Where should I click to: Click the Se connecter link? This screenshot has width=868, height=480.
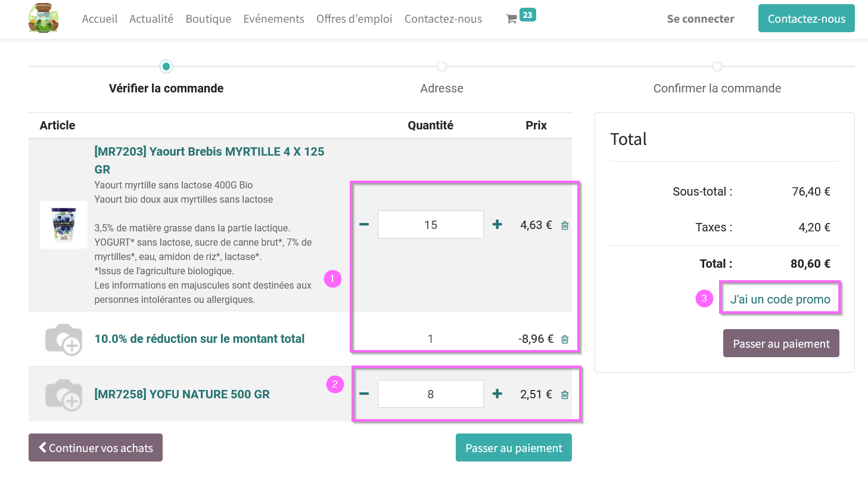coord(701,19)
